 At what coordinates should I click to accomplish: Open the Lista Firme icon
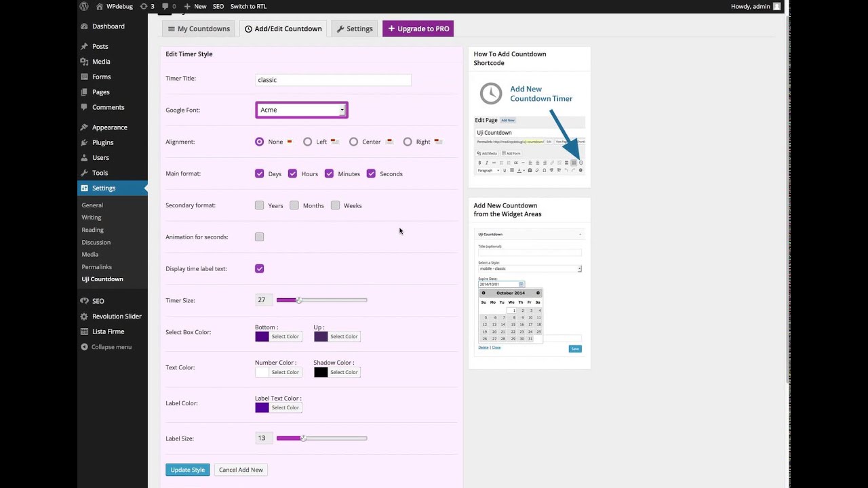84,331
